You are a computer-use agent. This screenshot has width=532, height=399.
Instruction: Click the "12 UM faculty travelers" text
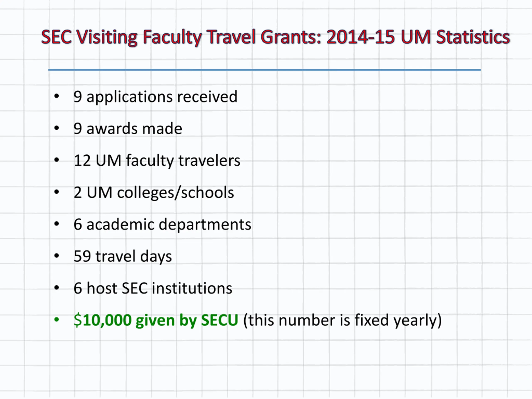[157, 161]
